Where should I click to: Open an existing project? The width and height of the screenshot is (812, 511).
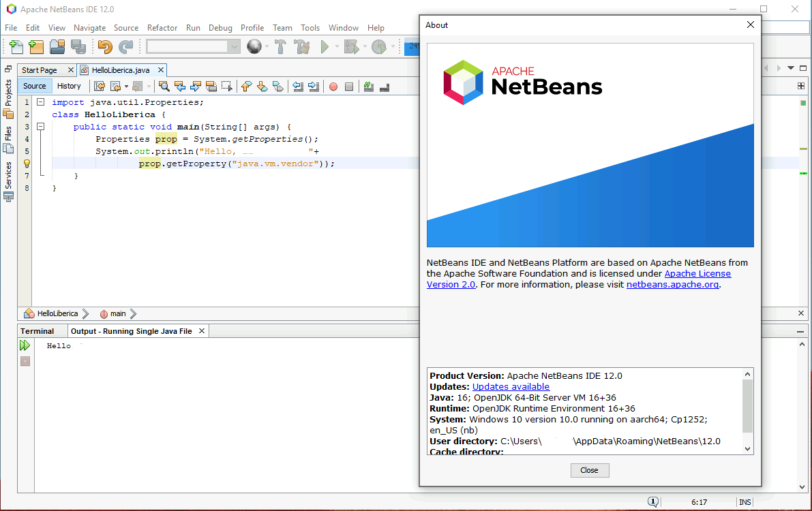point(57,46)
